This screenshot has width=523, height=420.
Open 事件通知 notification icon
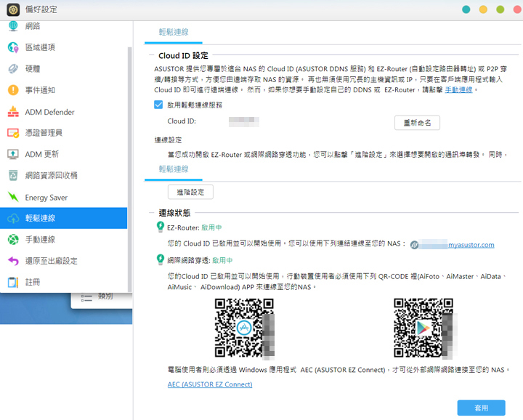(x=13, y=90)
